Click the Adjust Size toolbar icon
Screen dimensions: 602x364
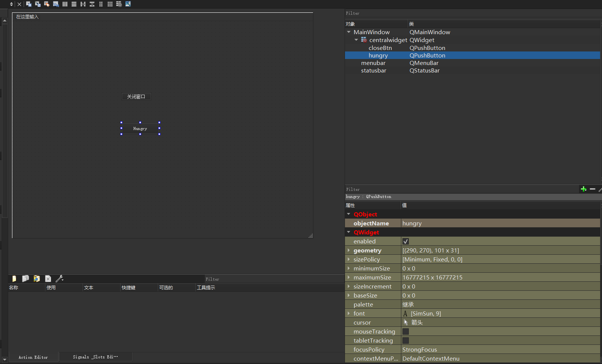pos(128,4)
